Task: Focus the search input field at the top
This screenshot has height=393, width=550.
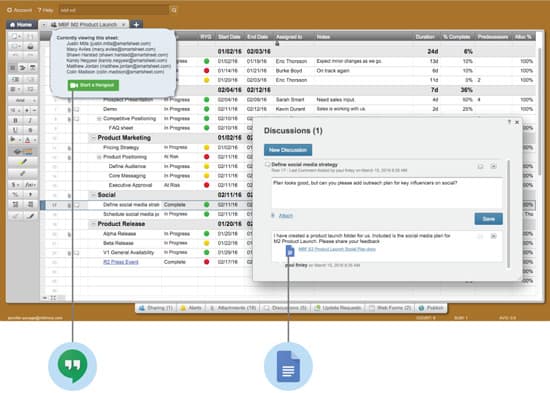Action: [114, 10]
